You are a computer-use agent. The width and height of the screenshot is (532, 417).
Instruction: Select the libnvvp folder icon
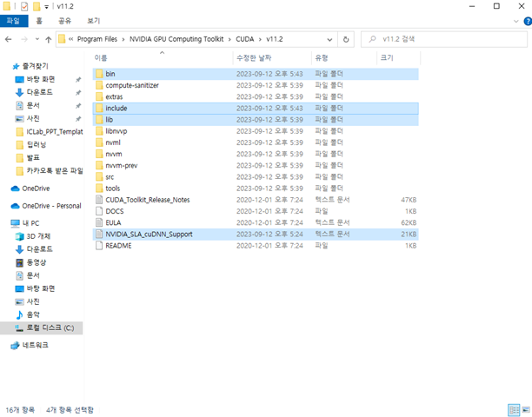[99, 131]
